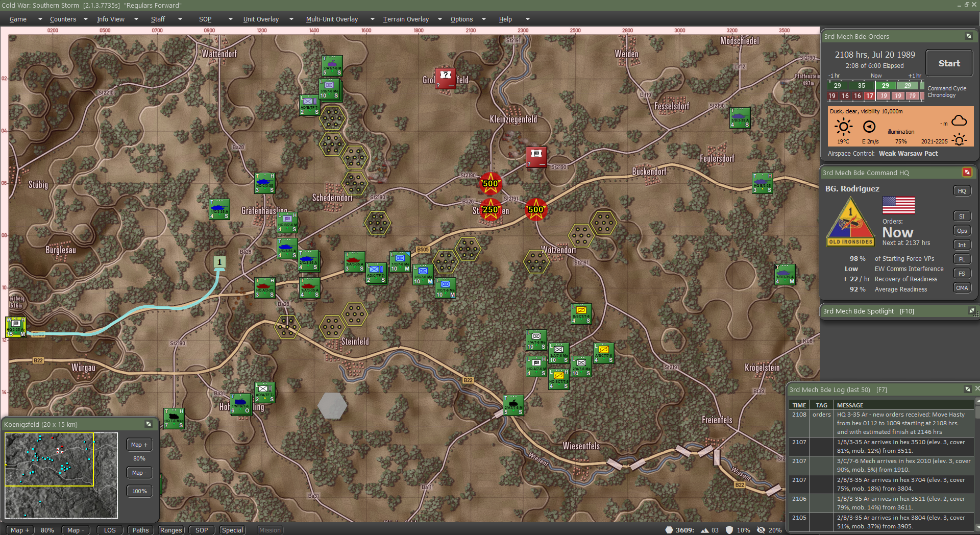Click the 500-point objective star above Wotzendorf
980x535 pixels.
pyautogui.click(x=536, y=209)
